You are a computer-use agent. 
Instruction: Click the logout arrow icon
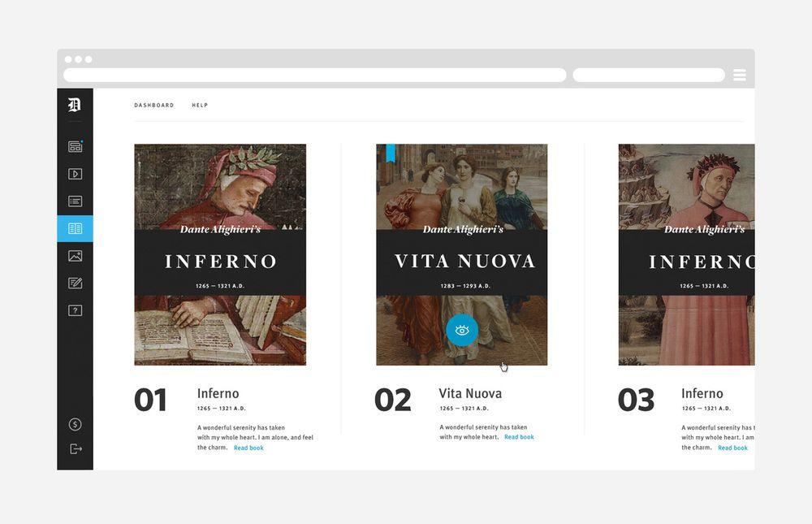tap(76, 449)
